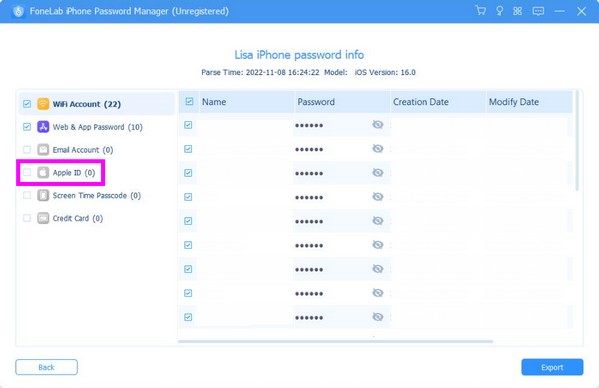Click the Password column header
Screen dimensions: 599x388
click(x=342, y=102)
